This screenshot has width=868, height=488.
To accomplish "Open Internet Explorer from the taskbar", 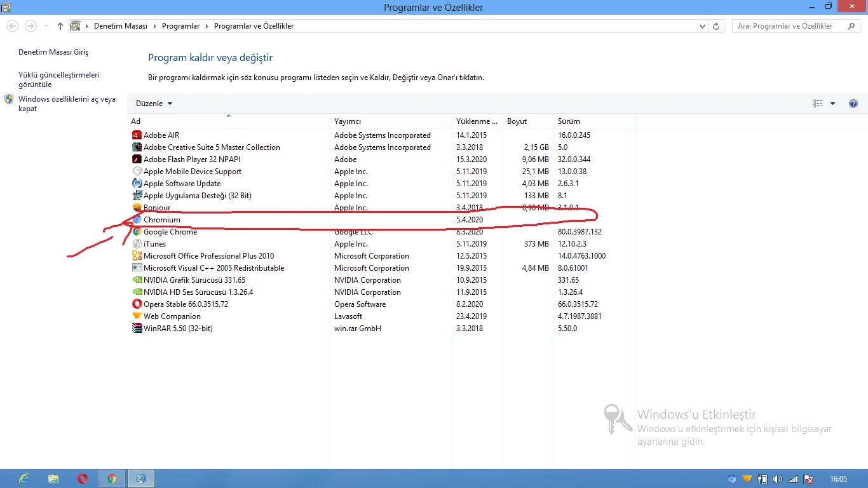I will [25, 478].
